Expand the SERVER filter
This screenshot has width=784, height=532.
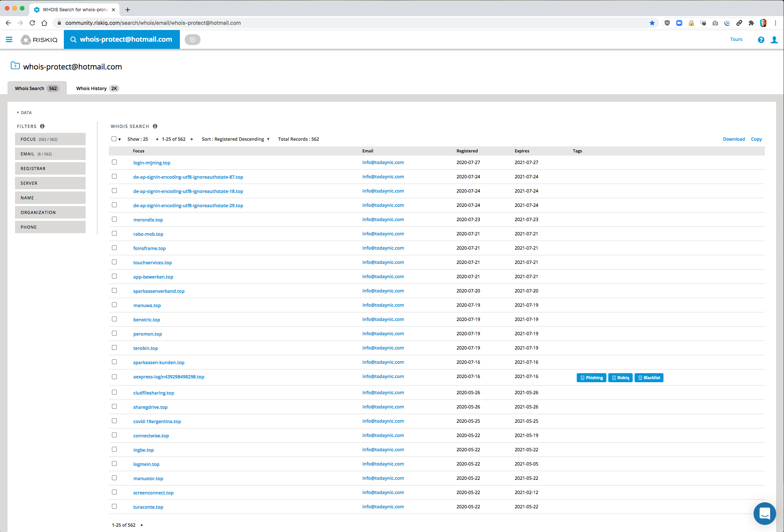pos(50,183)
